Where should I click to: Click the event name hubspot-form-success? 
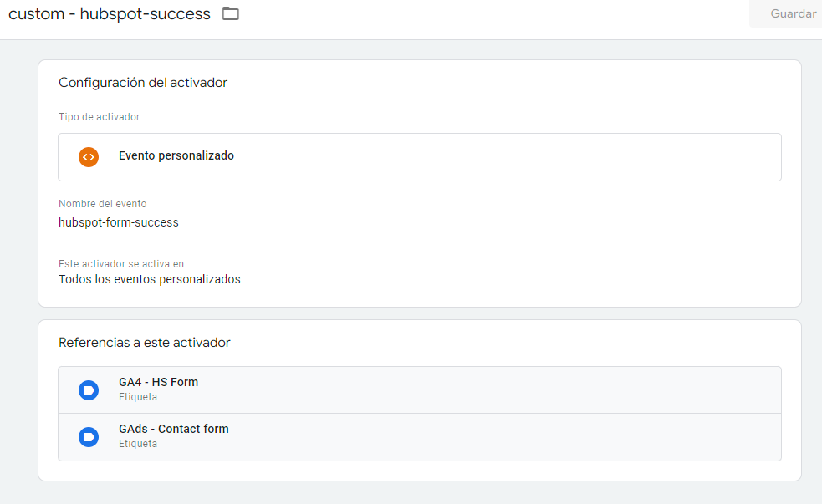119,222
